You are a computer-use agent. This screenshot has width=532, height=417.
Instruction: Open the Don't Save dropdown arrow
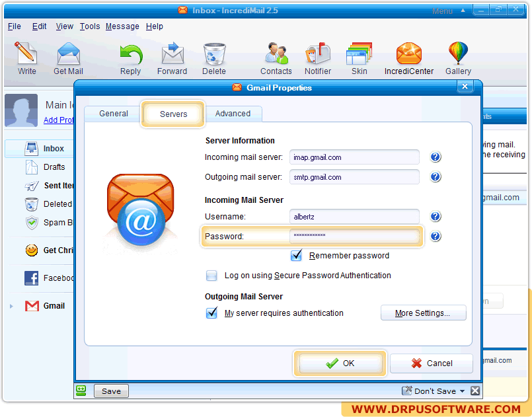[462, 391]
